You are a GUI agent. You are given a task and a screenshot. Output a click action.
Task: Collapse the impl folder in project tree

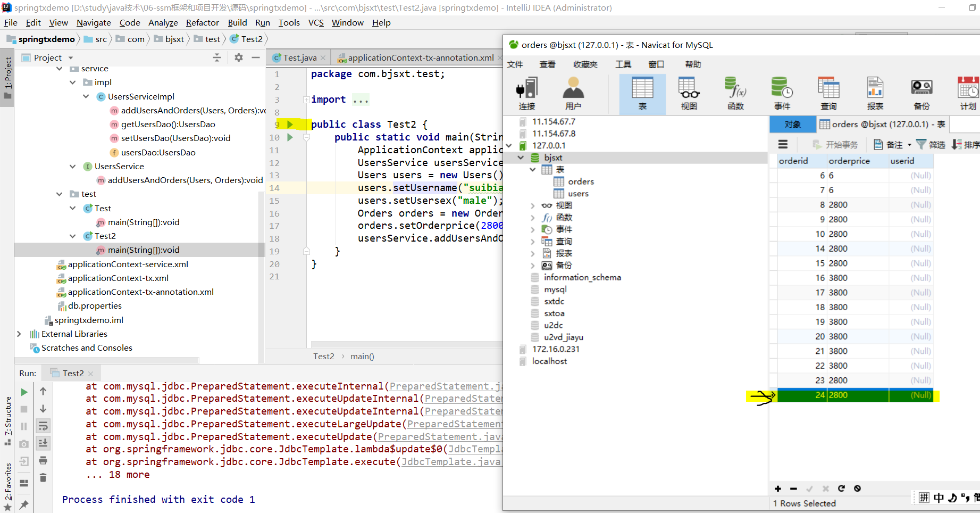coord(72,82)
